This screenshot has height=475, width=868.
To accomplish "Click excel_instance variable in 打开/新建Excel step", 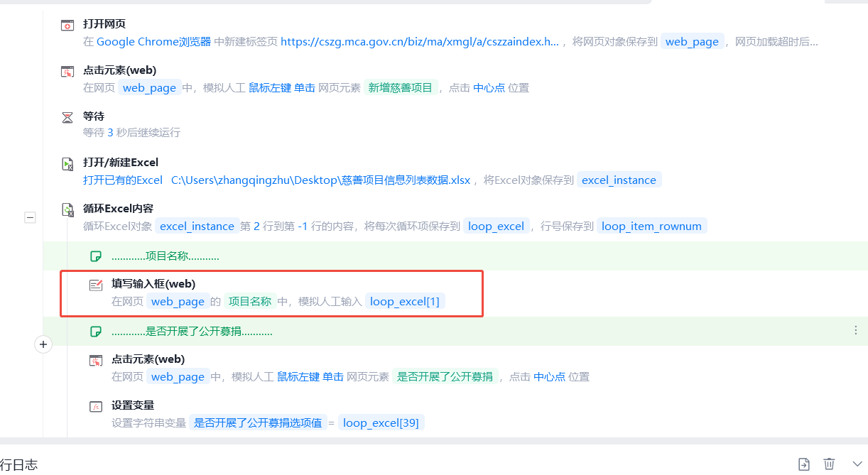I will [x=619, y=180].
